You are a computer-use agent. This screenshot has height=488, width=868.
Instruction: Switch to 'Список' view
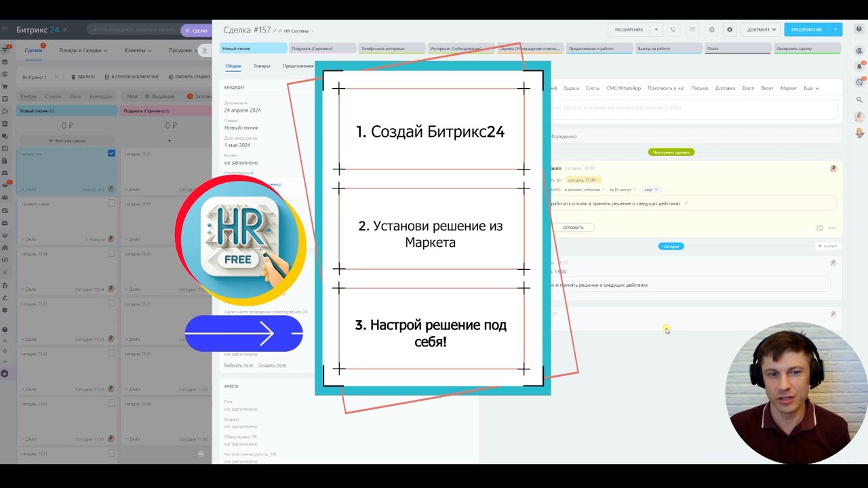[53, 96]
